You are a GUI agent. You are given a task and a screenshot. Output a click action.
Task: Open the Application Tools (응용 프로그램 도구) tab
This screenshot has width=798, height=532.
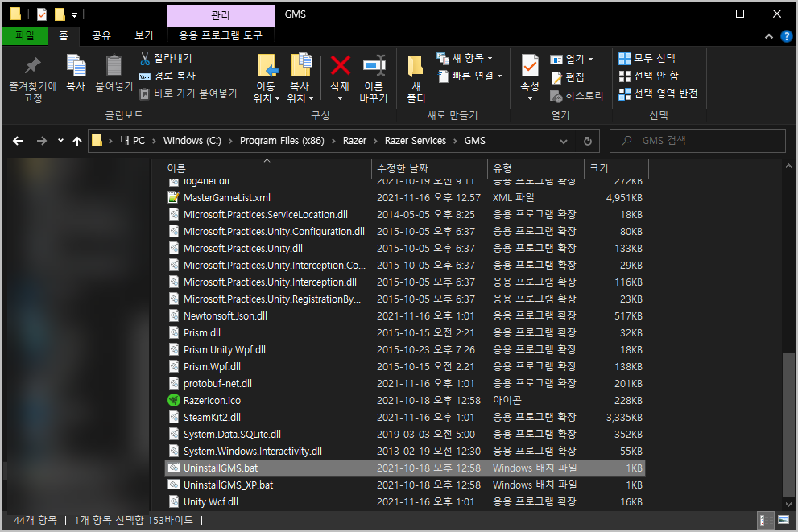pyautogui.click(x=221, y=35)
